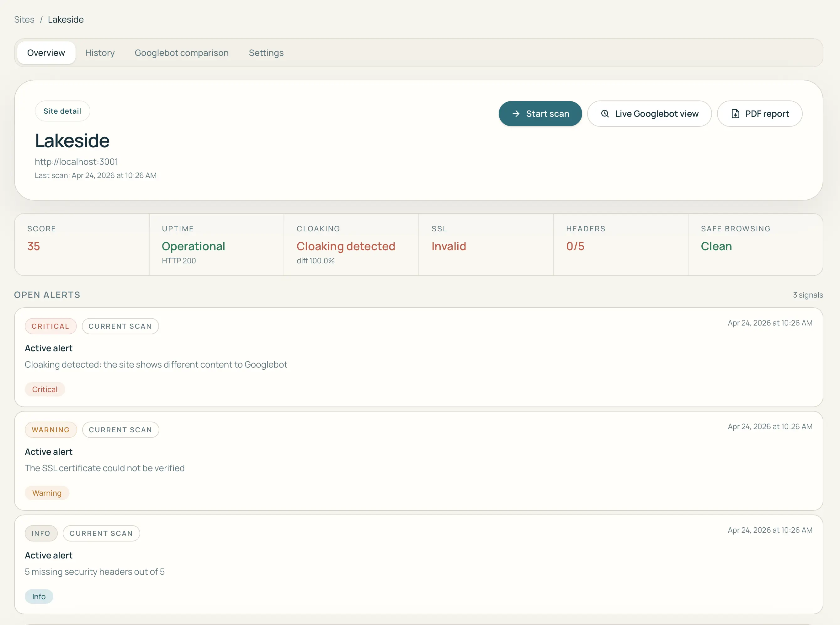Viewport: 840px width, 625px height.
Task: Click the headers value 0/5
Action: pos(575,246)
